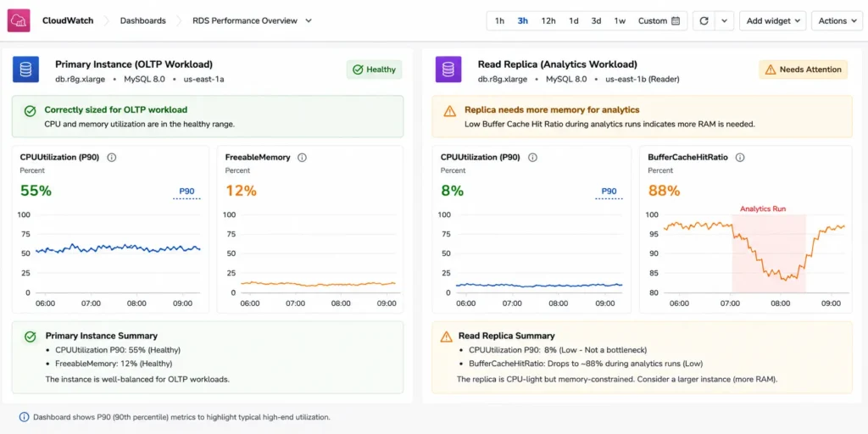Click the Needs Attention warning triangle icon
The height and width of the screenshot is (434, 868).
click(x=770, y=70)
